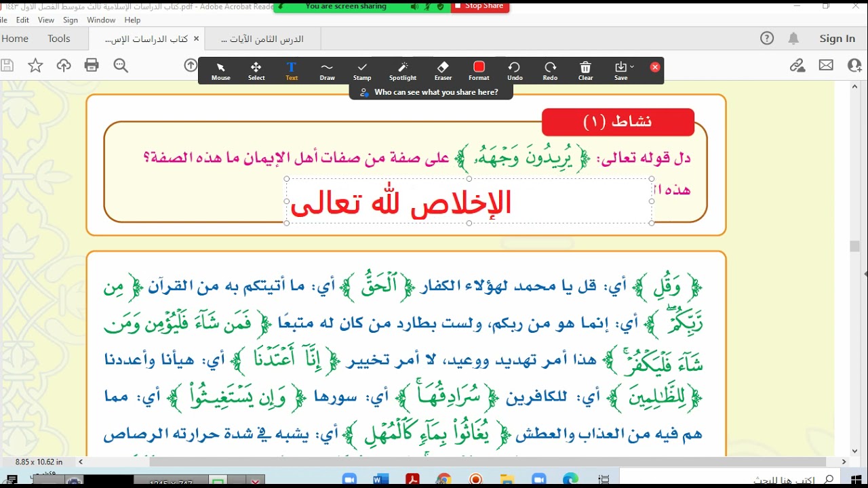Print the document using the printer icon
This screenshot has width=868, height=488.
[x=92, y=65]
